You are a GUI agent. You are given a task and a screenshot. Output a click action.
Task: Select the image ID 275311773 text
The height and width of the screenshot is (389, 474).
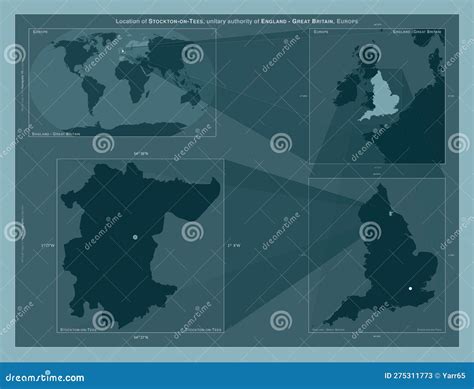pyautogui.click(x=408, y=376)
